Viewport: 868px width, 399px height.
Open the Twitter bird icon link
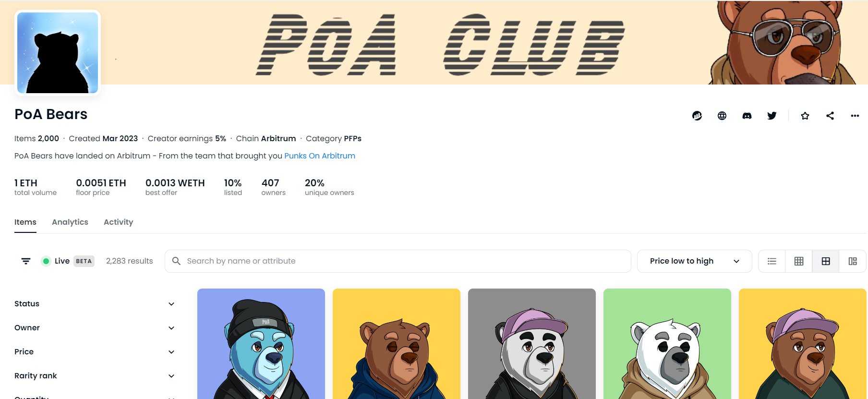point(772,116)
